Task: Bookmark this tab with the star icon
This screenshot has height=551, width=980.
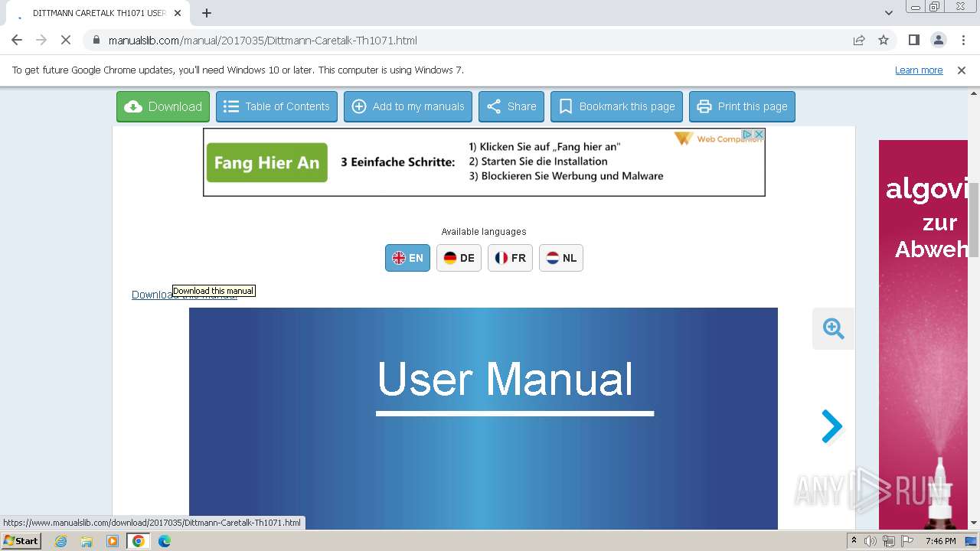Action: [884, 41]
